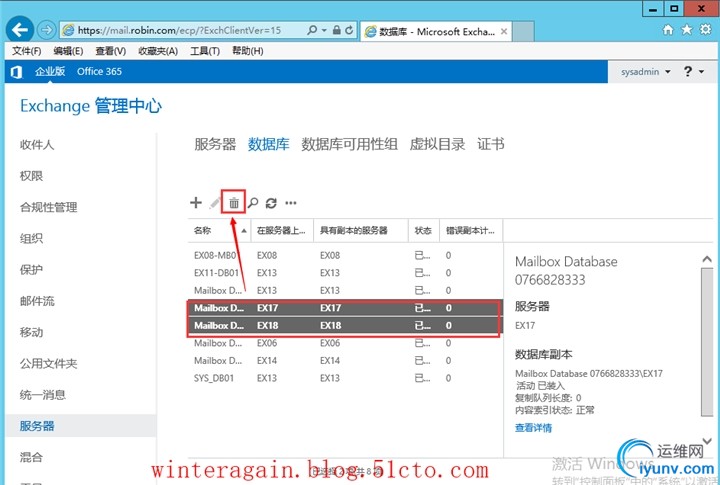This screenshot has height=485, width=720.
Task: Open 移动 in the left navigation
Action: (31, 332)
